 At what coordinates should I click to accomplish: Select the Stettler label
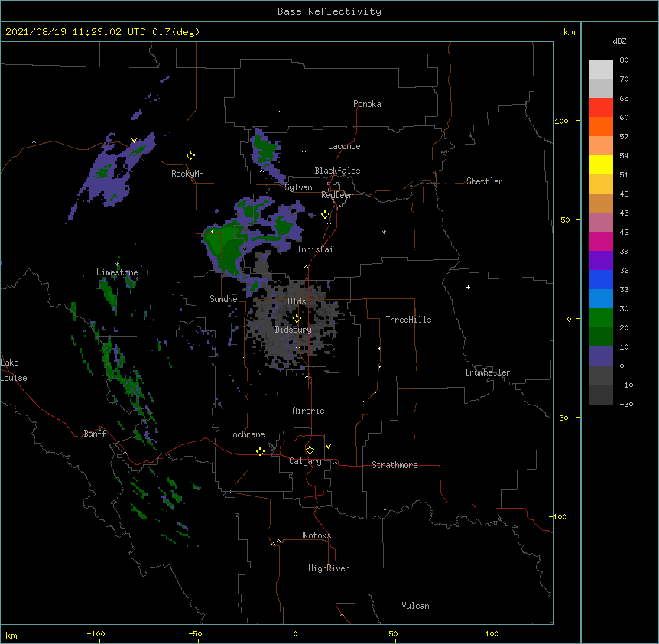click(485, 181)
